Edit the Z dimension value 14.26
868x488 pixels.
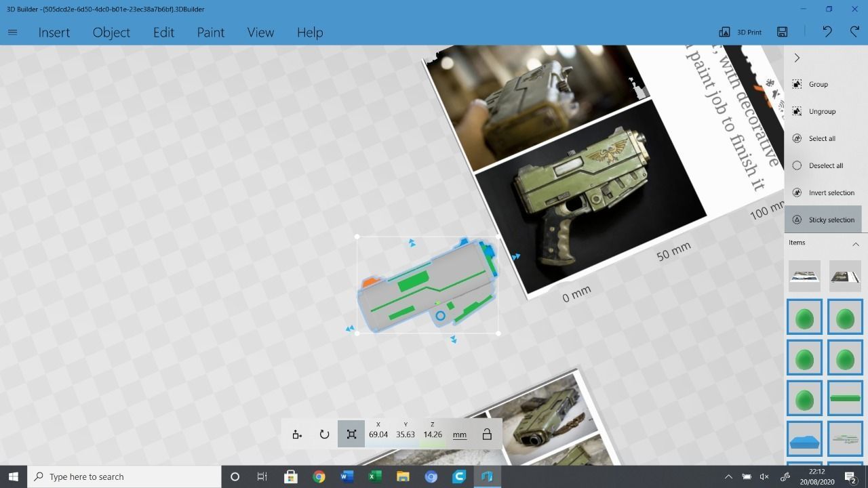pyautogui.click(x=433, y=434)
